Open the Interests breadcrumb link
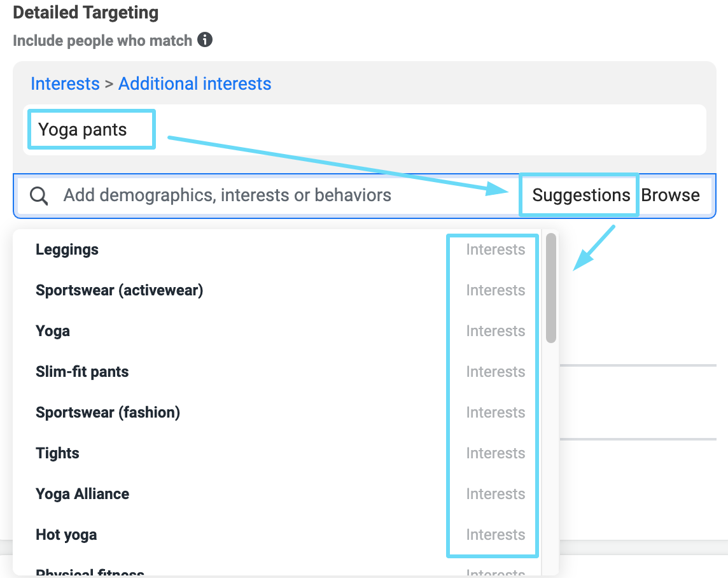The height and width of the screenshot is (578, 728). pos(65,83)
